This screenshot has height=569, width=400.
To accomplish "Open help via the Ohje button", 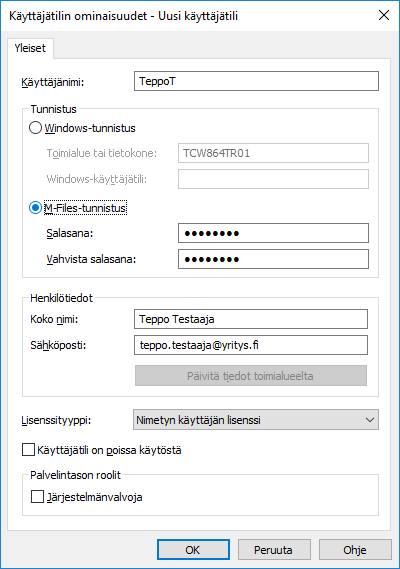I will click(x=355, y=550).
